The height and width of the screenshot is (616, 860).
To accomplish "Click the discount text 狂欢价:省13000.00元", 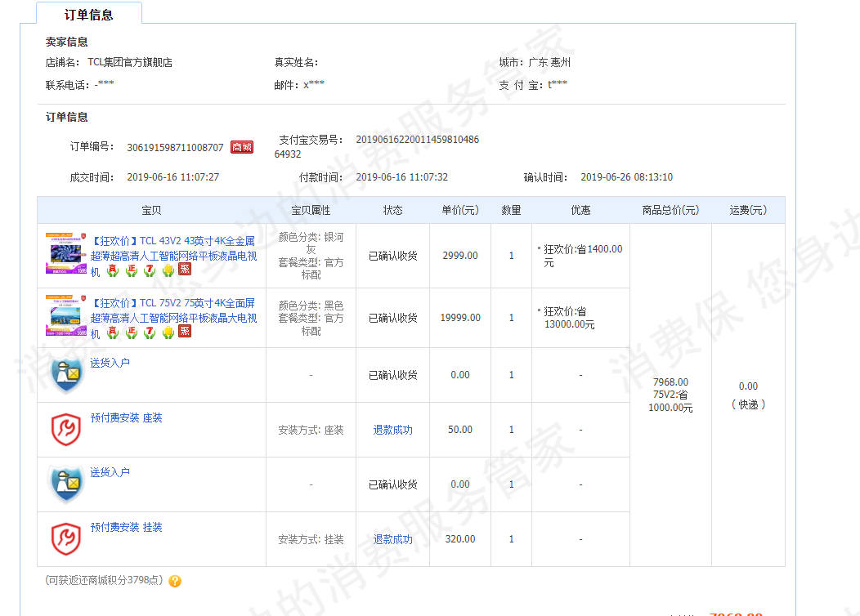I will [569, 318].
